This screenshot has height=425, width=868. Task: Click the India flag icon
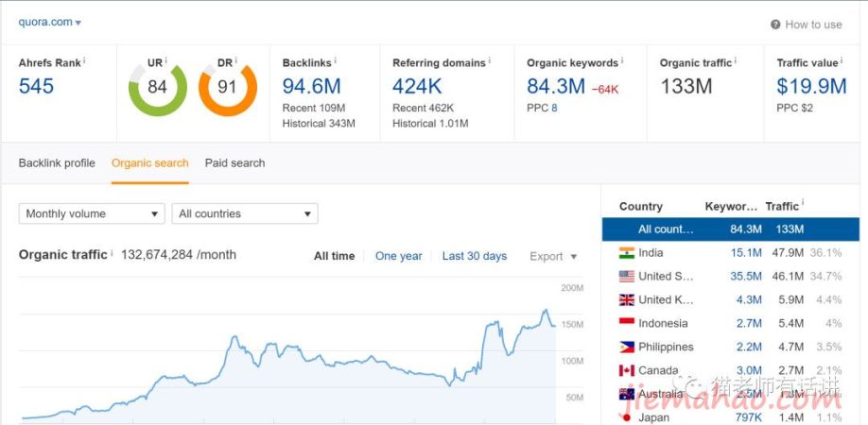[x=627, y=253]
